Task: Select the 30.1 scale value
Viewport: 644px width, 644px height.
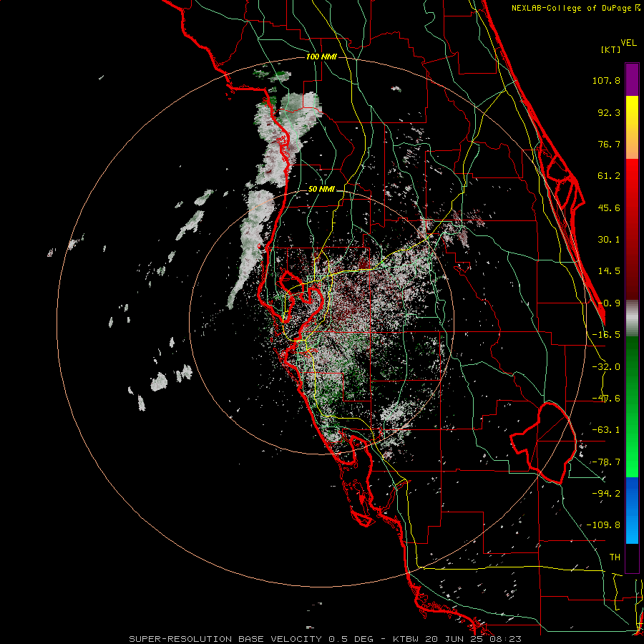Action: pos(609,240)
